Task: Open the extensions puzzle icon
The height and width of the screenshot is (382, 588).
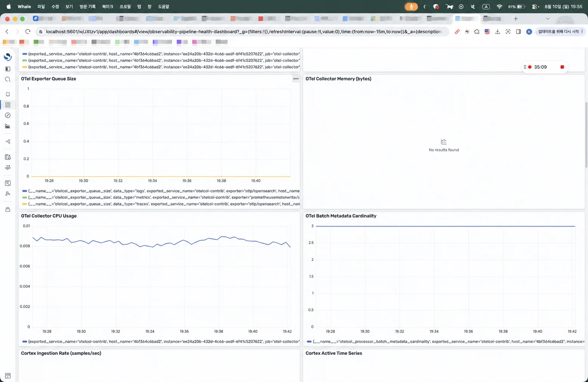Action: click(477, 32)
